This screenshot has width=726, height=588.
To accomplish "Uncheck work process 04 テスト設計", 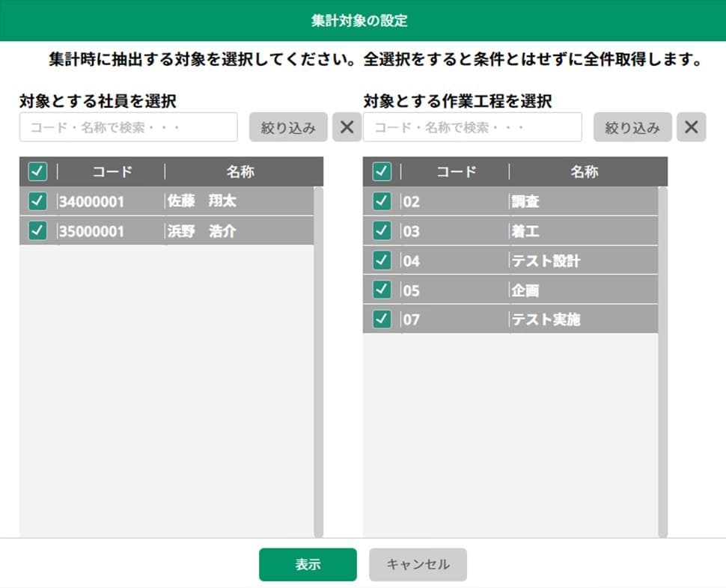I will click(x=382, y=260).
